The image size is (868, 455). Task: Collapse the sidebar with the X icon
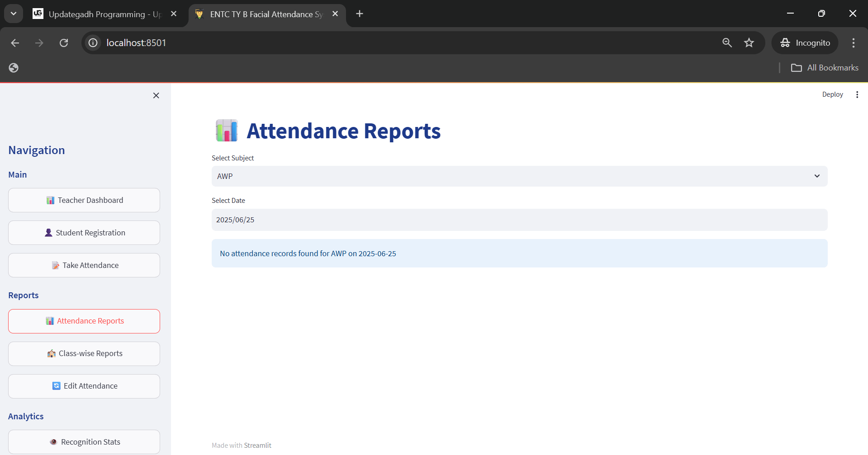click(156, 95)
